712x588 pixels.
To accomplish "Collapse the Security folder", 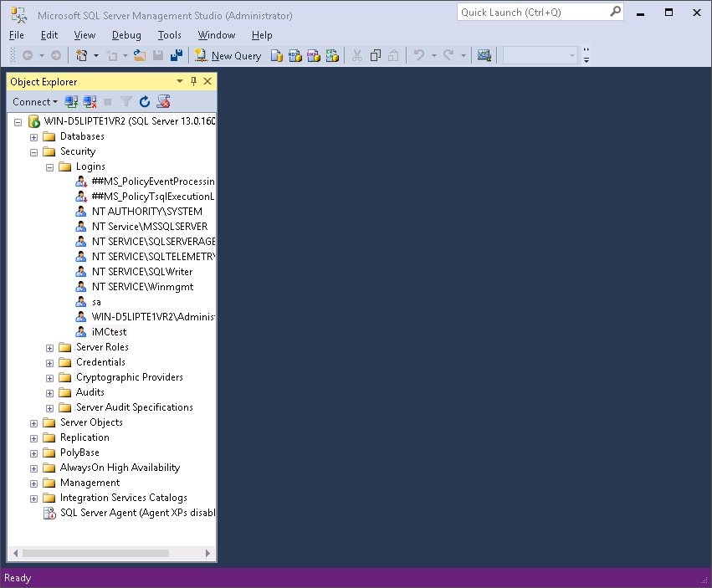I will click(34, 152).
